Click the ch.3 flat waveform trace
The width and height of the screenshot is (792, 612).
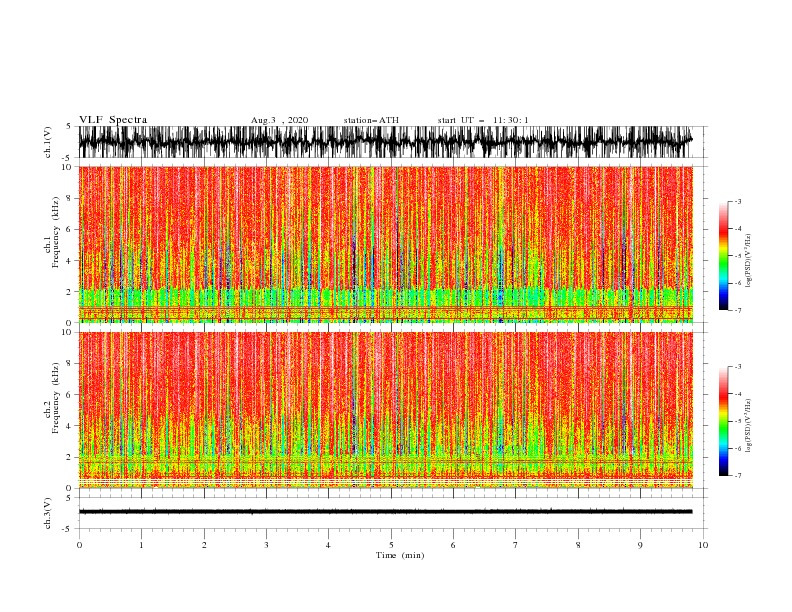click(385, 512)
